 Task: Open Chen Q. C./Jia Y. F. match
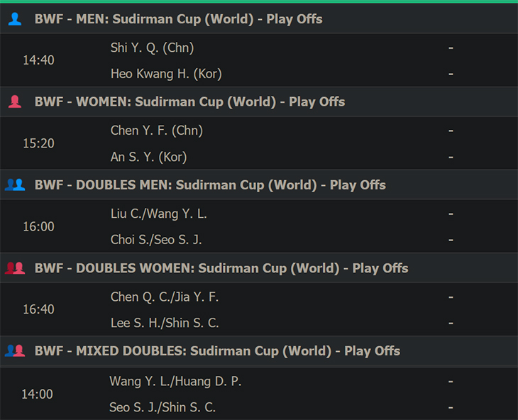click(259, 309)
